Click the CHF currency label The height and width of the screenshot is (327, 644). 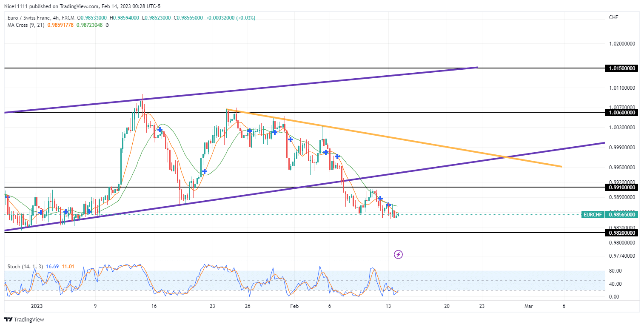614,17
